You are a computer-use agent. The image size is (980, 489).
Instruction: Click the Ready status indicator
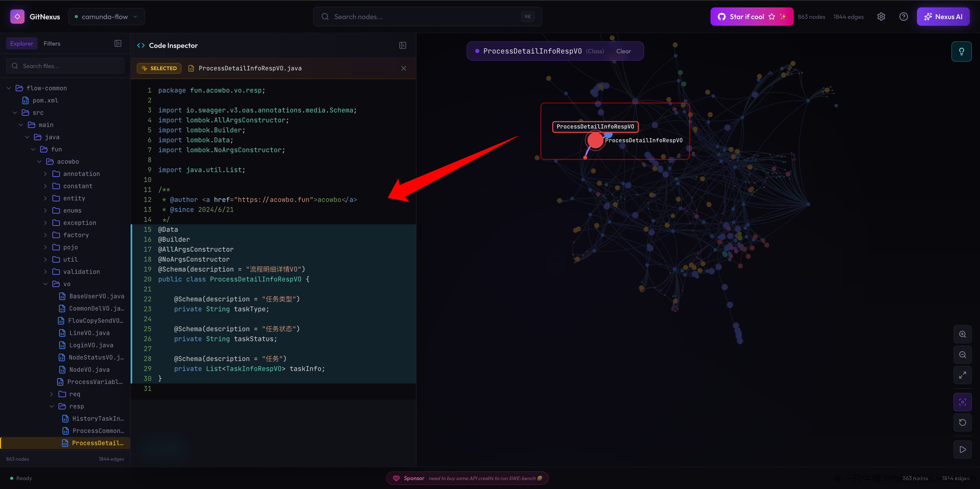click(21, 478)
